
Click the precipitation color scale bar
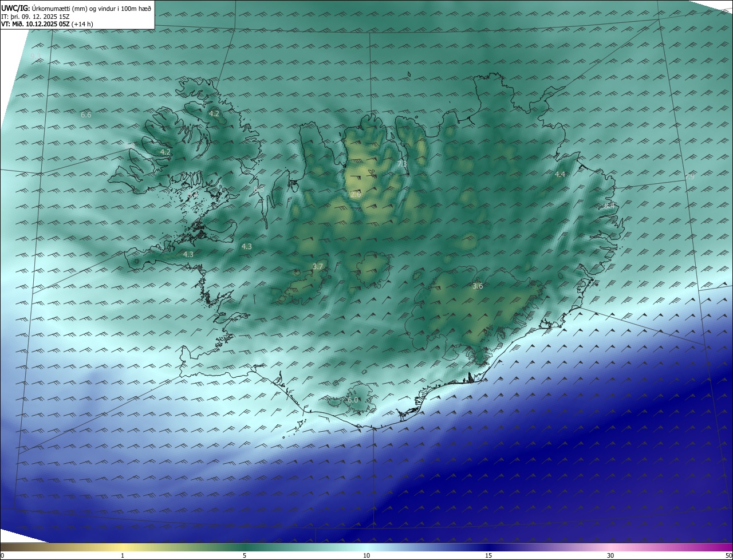[x=366, y=547]
